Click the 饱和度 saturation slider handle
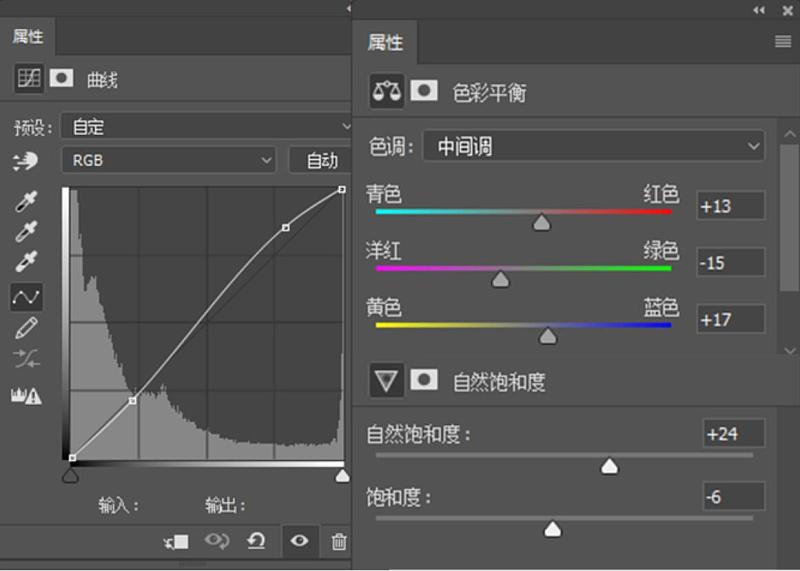800x571 pixels. click(553, 529)
